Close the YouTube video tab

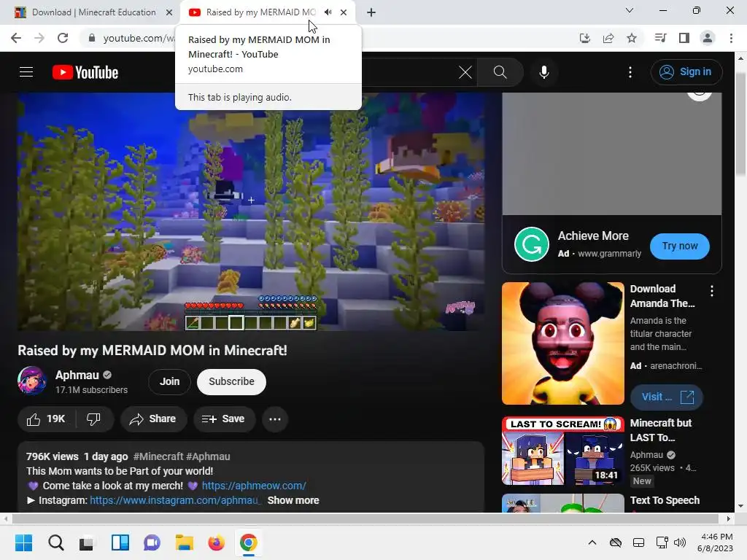tap(344, 12)
